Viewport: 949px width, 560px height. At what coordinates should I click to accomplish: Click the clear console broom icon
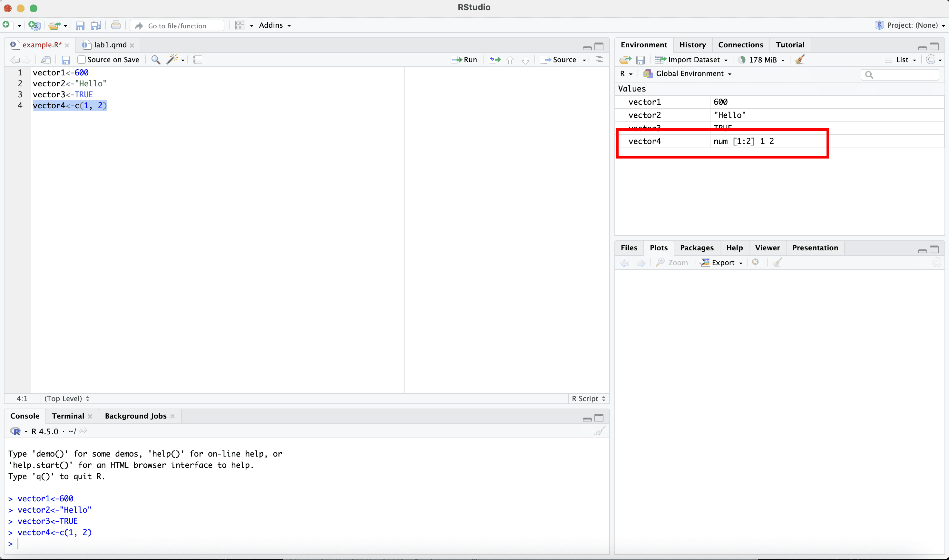tap(600, 431)
